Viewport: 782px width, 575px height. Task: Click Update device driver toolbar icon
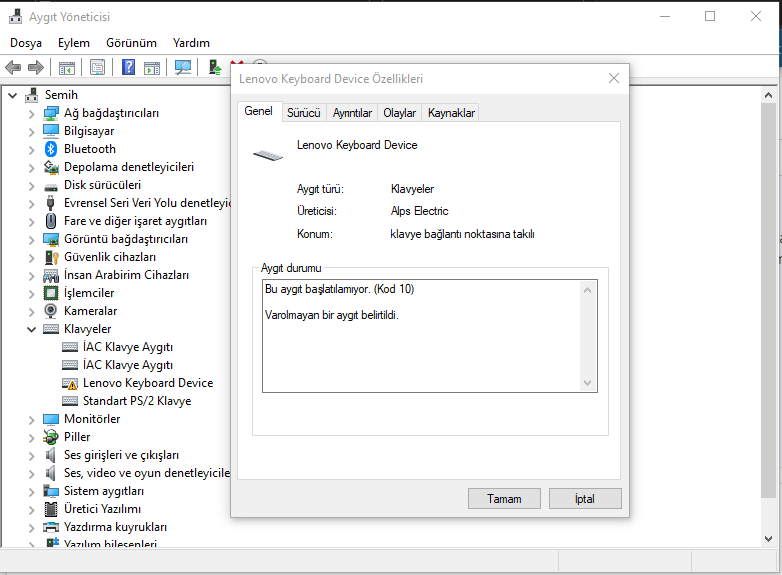pyautogui.click(x=215, y=67)
